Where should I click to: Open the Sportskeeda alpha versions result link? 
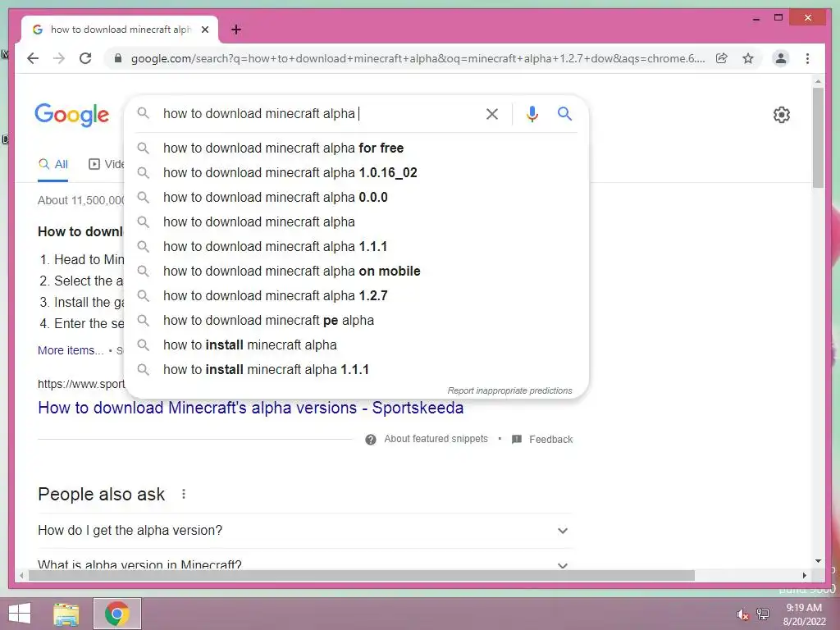[x=251, y=408]
